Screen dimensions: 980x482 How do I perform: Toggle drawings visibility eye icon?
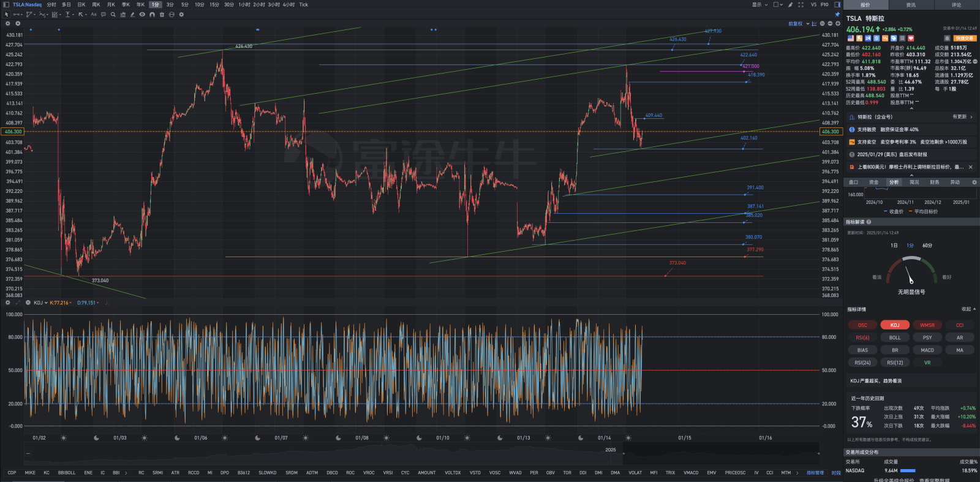(142, 14)
